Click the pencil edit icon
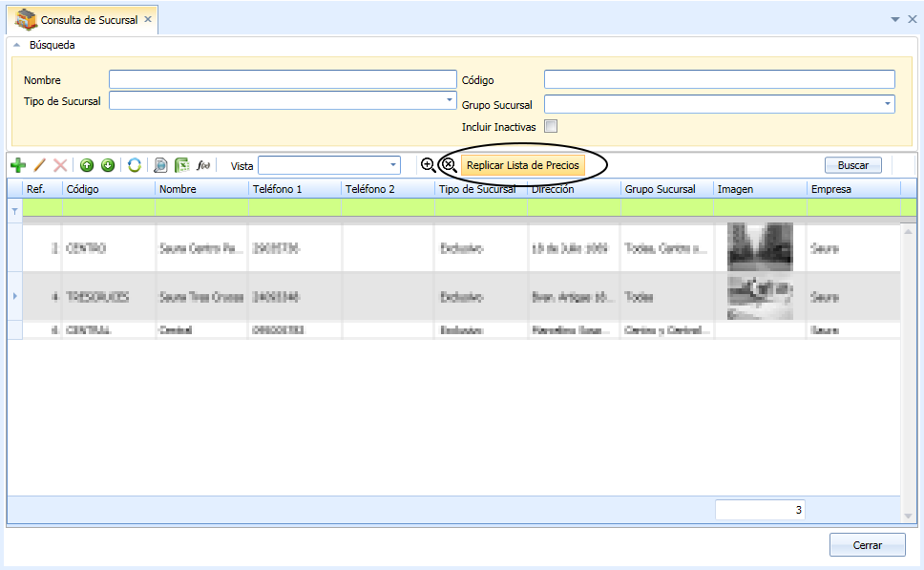 [39, 165]
